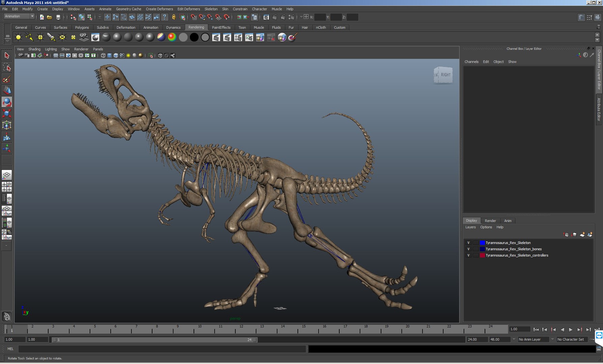The width and height of the screenshot is (603, 364).
Task: Click red color swatch of Skeleton_controllers layer
Action: click(482, 255)
